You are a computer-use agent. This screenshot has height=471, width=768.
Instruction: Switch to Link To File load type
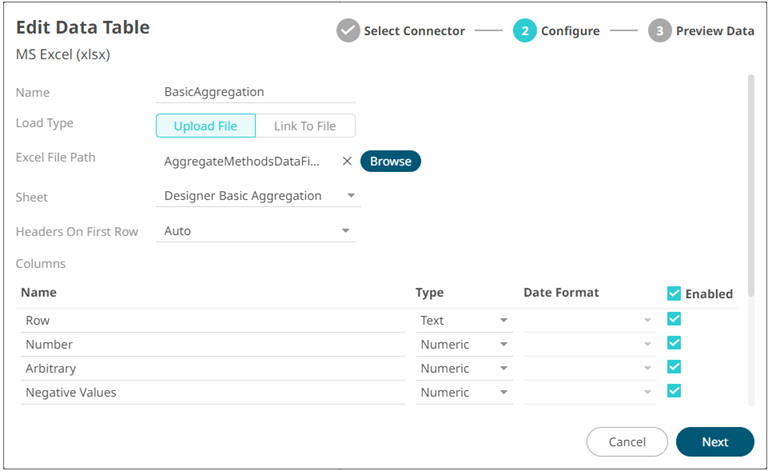click(x=305, y=126)
